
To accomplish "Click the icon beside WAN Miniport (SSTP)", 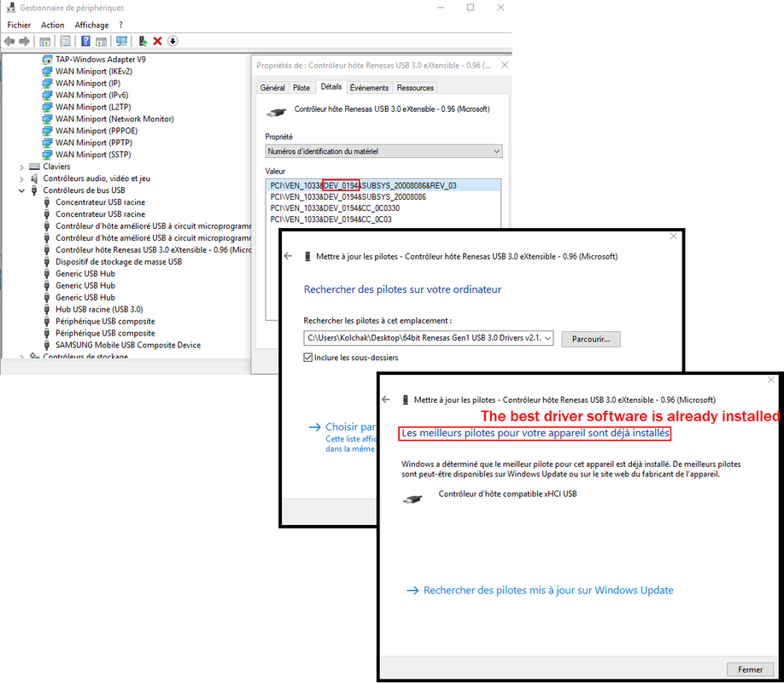I will (47, 155).
